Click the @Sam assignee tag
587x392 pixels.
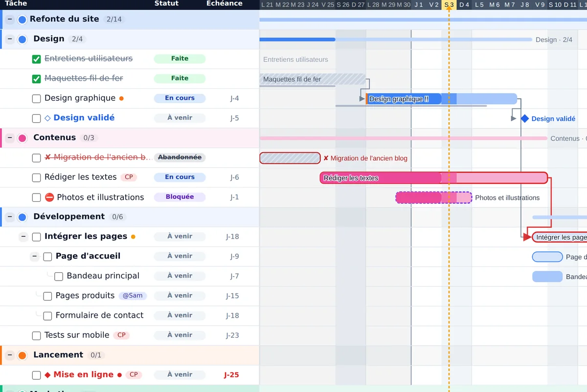[x=133, y=295]
